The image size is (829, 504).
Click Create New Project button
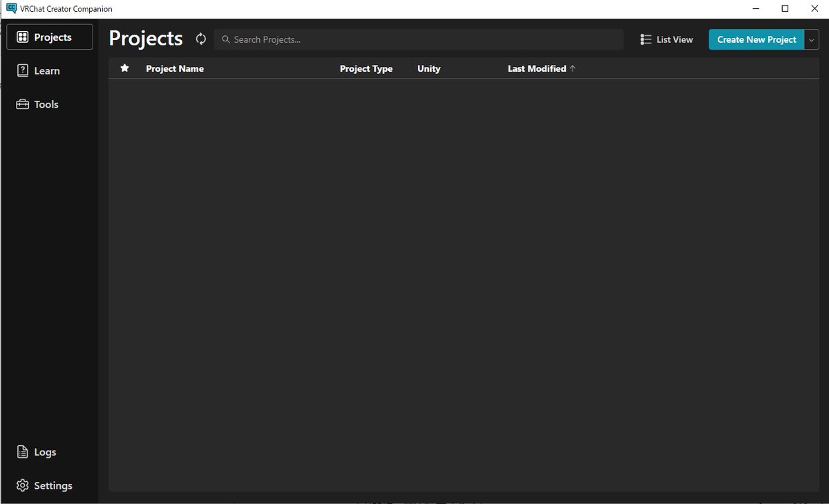point(756,39)
